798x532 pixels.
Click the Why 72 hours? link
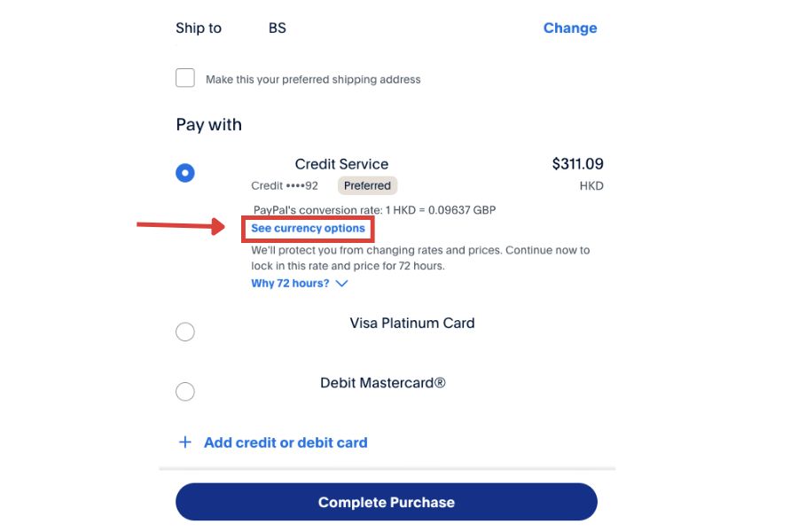click(290, 284)
